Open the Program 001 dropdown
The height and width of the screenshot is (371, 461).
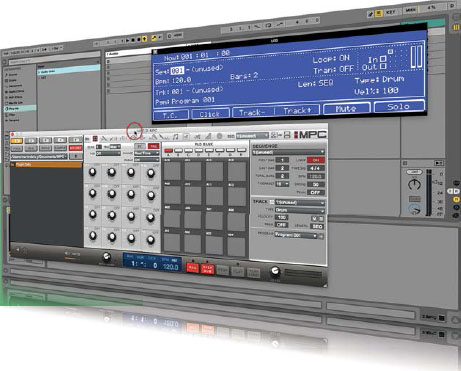(296, 235)
